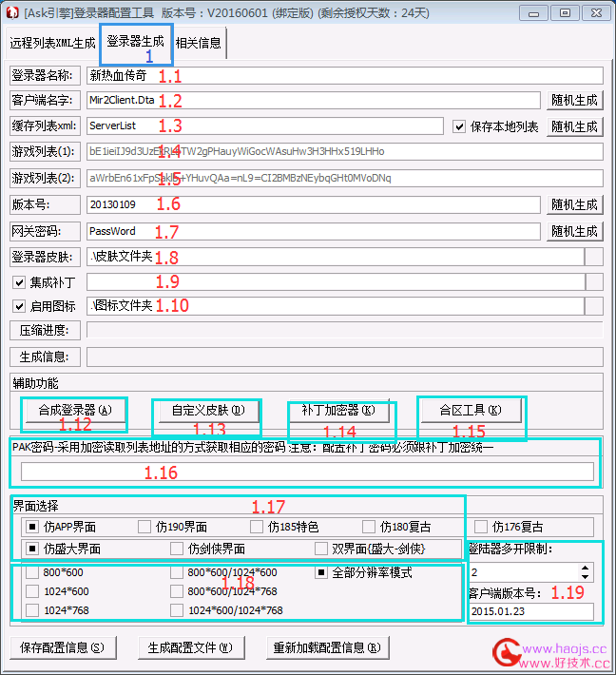Click 随机生成 next to 版本号

[x=575, y=204]
